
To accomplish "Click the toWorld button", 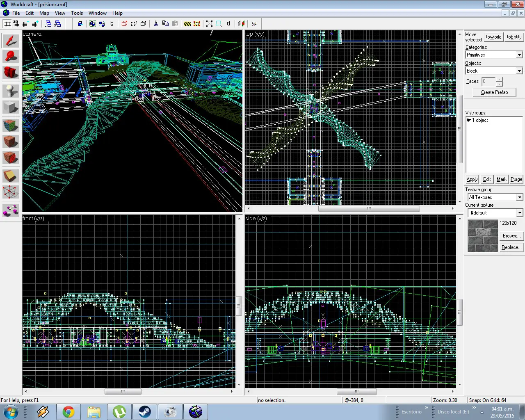I will [x=494, y=37].
